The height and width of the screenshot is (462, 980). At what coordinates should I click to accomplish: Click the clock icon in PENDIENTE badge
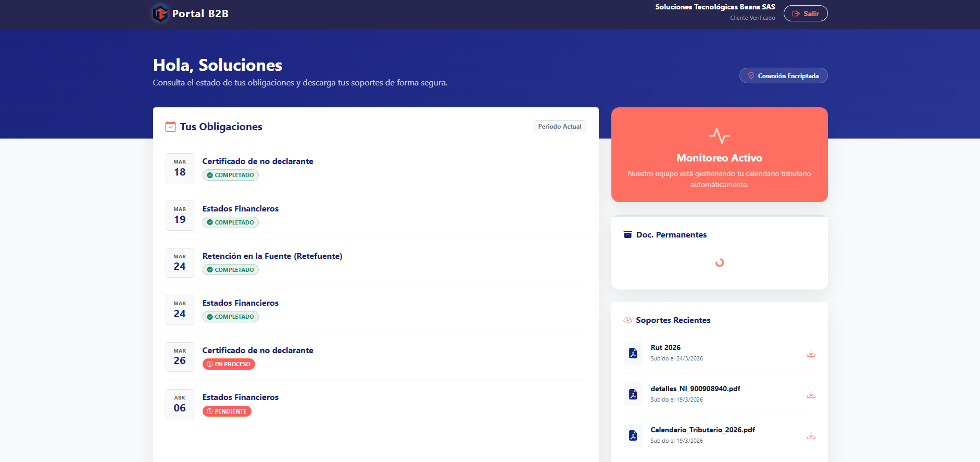click(210, 411)
